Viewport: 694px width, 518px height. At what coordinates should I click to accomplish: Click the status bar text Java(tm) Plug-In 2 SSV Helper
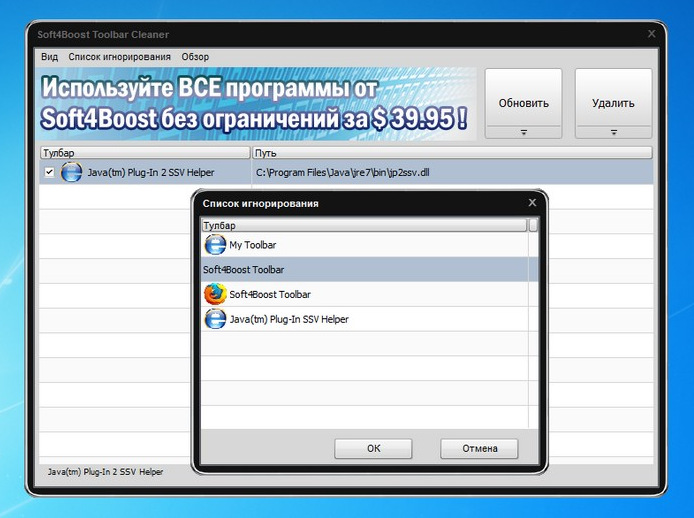pos(105,472)
